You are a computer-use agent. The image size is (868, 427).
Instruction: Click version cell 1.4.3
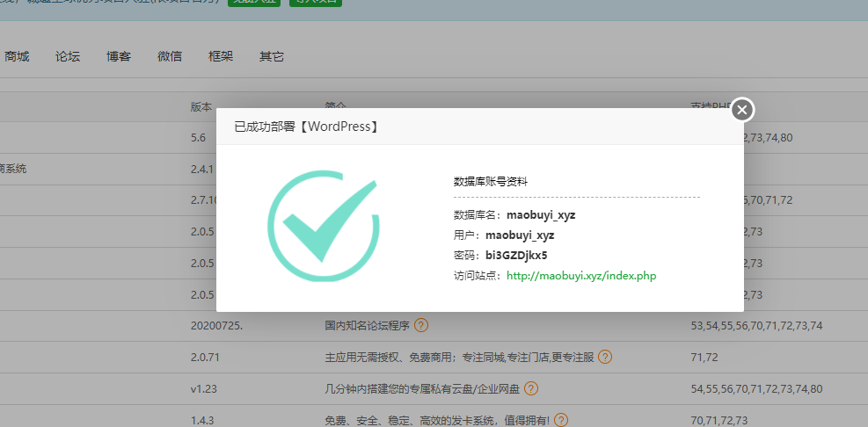point(202,420)
